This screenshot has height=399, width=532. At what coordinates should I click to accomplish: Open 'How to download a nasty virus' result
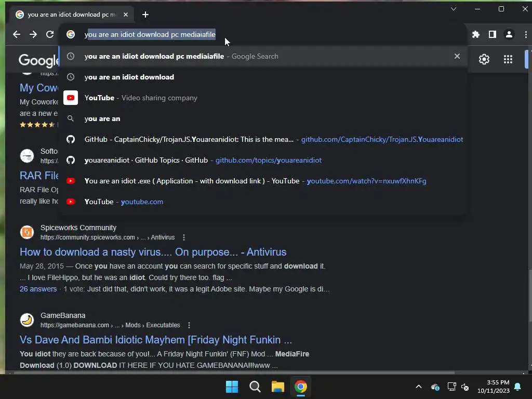point(153,252)
